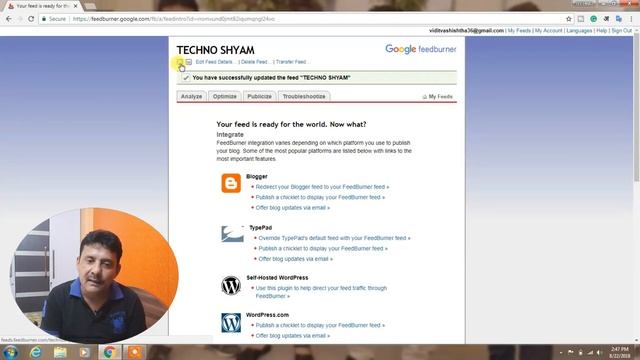Open the Optimize tab
The image size is (640, 360).
[224, 96]
